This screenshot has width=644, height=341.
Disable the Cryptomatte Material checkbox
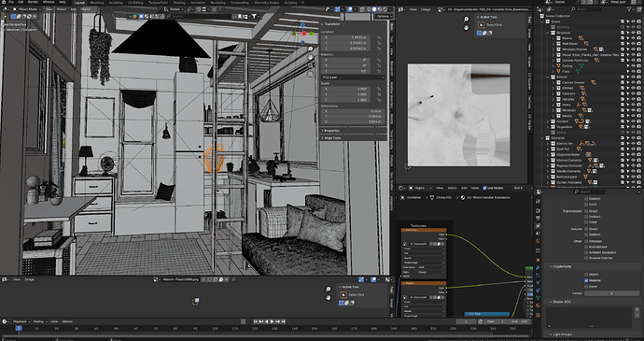click(x=586, y=280)
